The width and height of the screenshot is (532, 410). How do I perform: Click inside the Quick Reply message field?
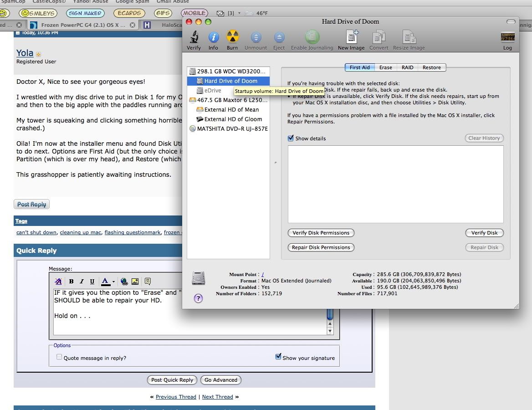(190, 312)
